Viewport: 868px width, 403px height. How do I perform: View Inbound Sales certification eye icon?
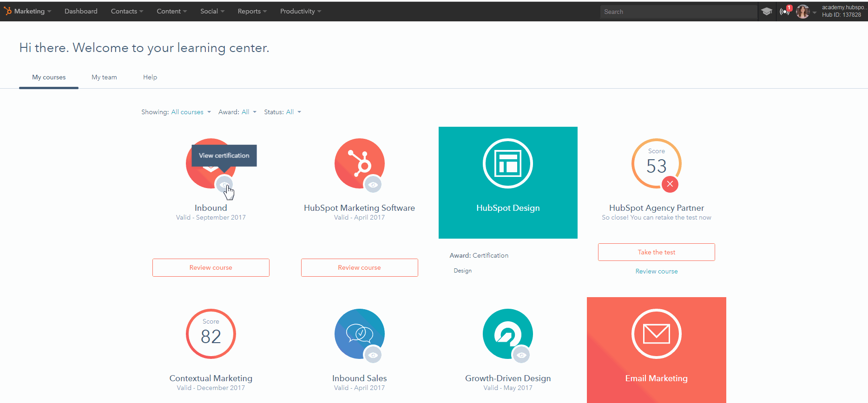[373, 355]
